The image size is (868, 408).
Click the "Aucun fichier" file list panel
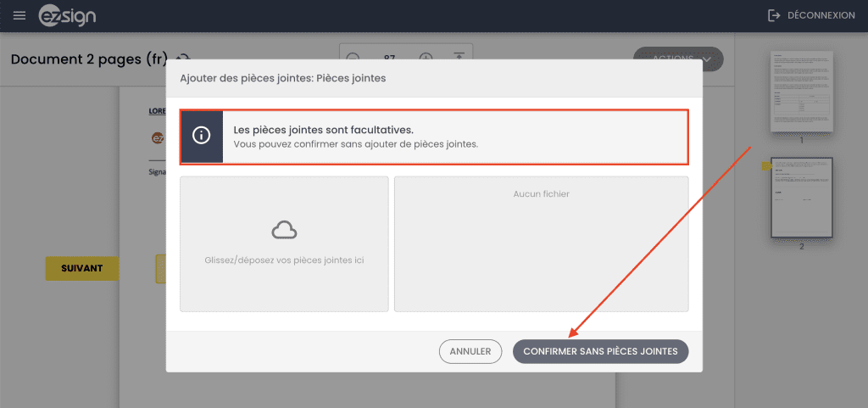541,244
